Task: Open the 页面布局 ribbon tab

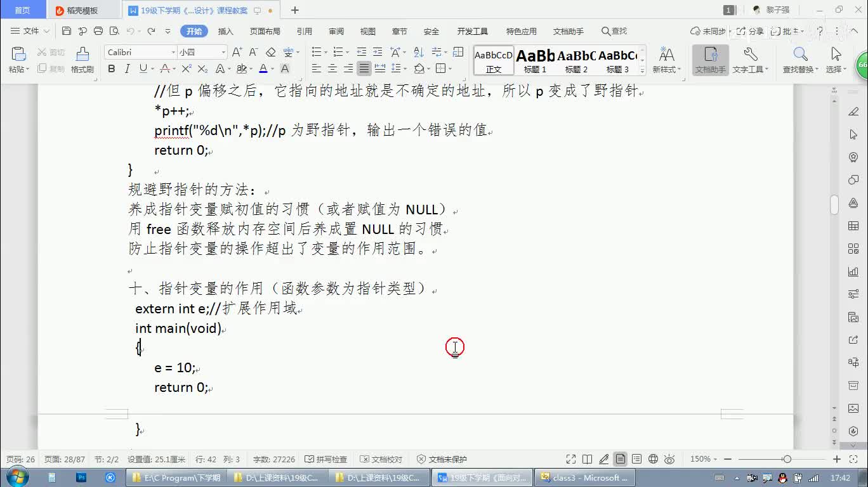Action: 265,31
